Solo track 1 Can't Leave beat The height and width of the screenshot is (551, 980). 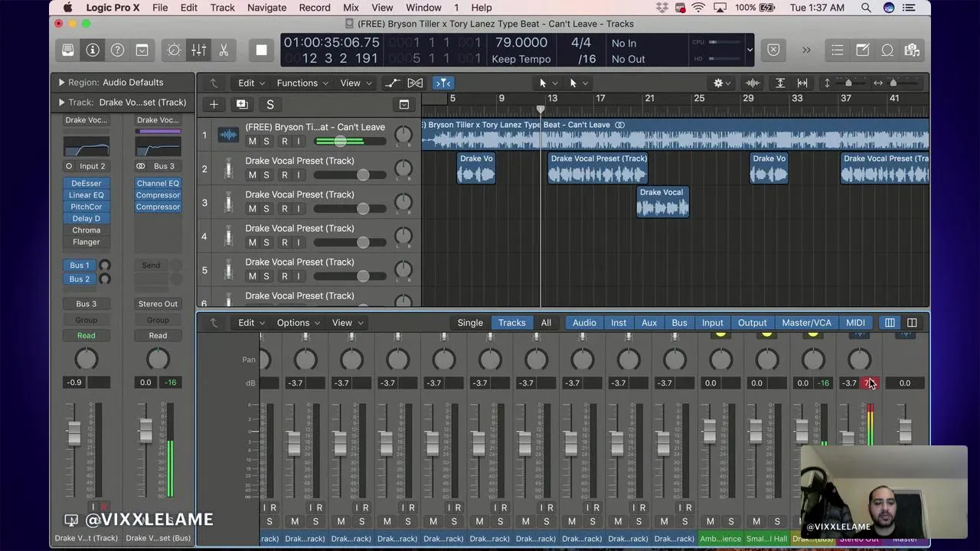point(266,141)
